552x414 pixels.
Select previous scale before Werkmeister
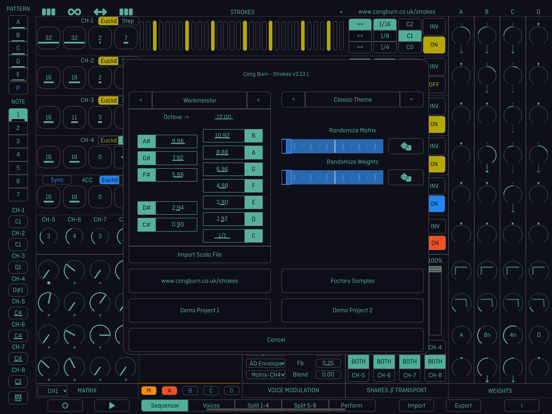click(140, 100)
